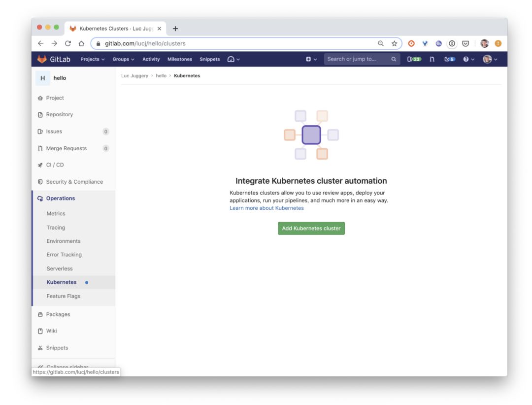Click the search magnifier icon in GitLab navbar
Screen dimensions: 532x405
(394, 59)
